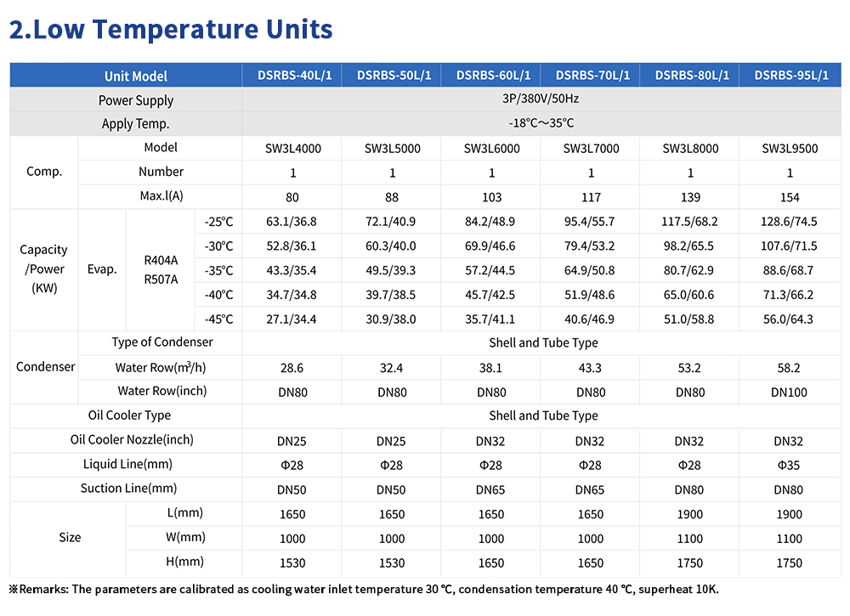Click compressor model SW3L7000
Viewport: 850px width, 616px height.
pyautogui.click(x=591, y=149)
